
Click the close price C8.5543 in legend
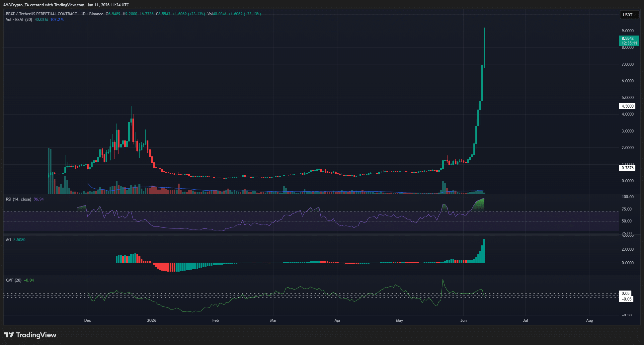pyautogui.click(x=163, y=14)
